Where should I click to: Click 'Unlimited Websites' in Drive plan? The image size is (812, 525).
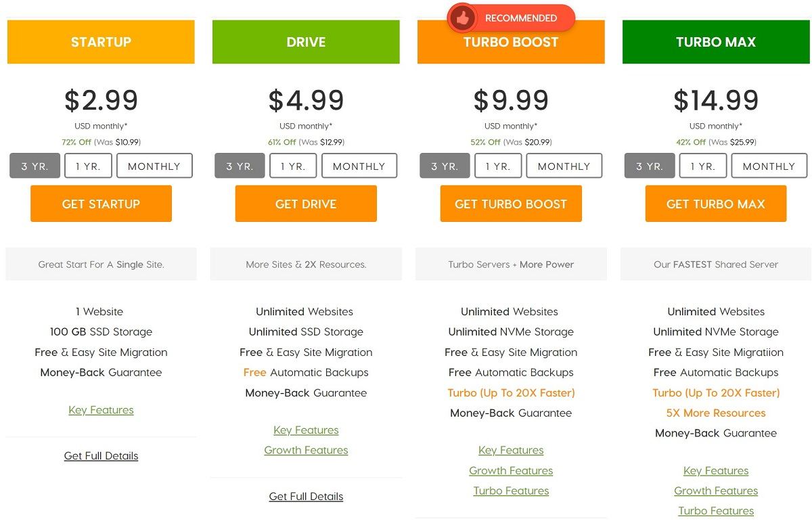tap(304, 312)
